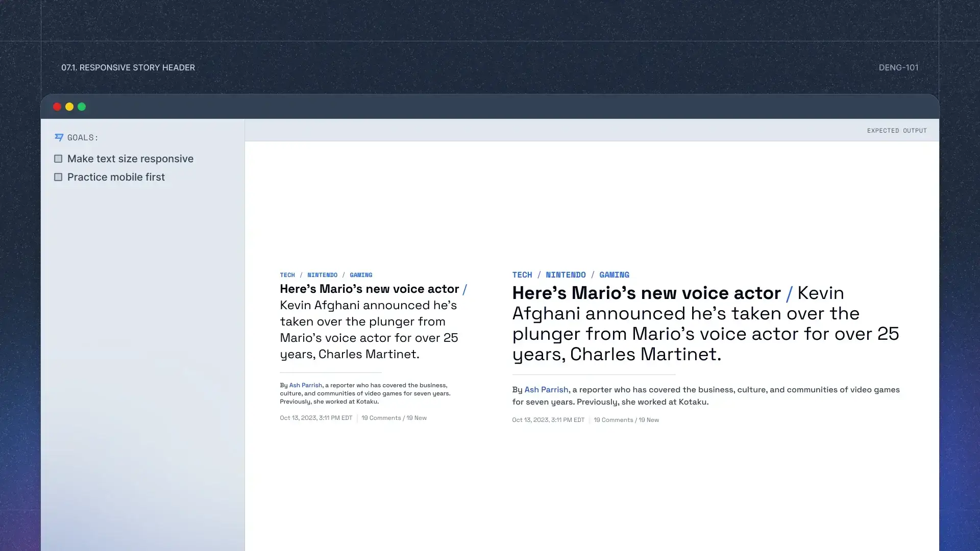The height and width of the screenshot is (551, 980).
Task: Click the green maximize window dot
Action: [x=82, y=107]
